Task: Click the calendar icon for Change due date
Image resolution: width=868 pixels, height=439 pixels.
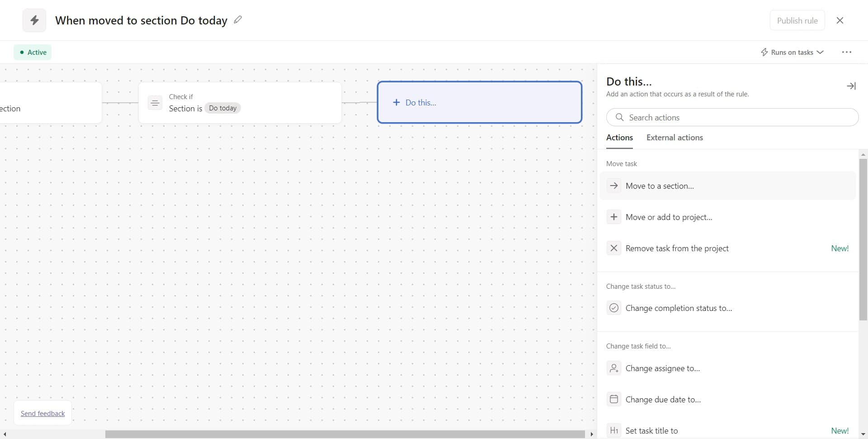Action: point(613,400)
